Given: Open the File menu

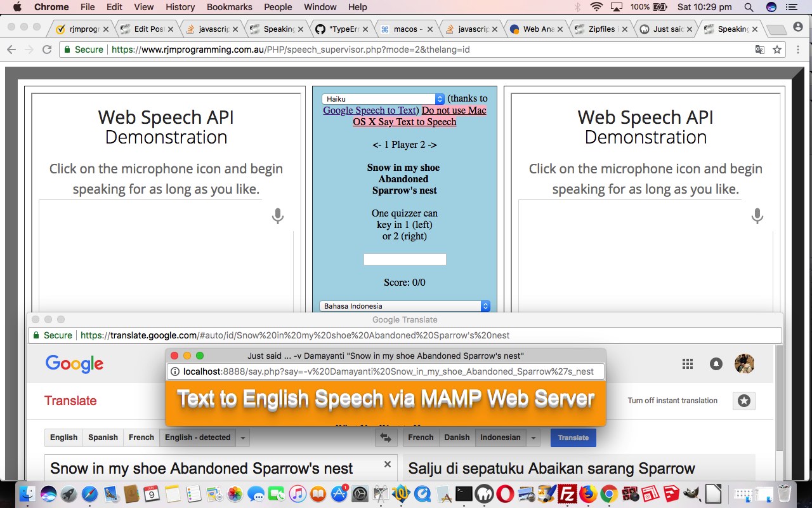Looking at the screenshot, I should pyautogui.click(x=88, y=7).
